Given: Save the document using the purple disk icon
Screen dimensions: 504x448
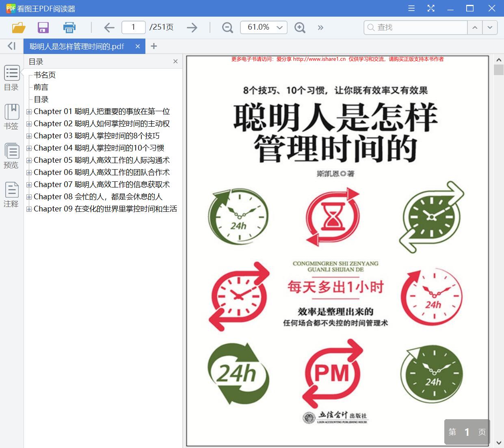Looking at the screenshot, I should click(x=43, y=28).
